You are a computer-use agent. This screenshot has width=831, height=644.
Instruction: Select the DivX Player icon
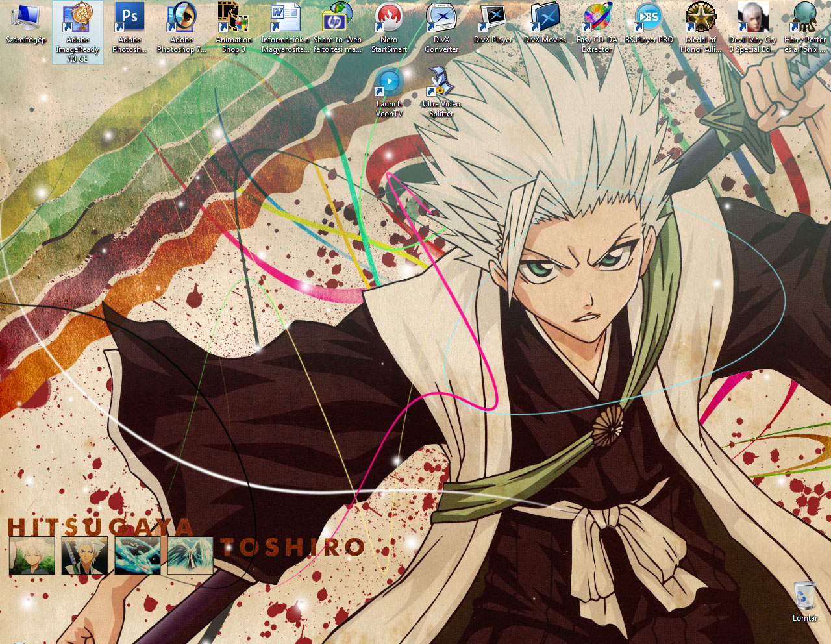pyautogui.click(x=493, y=23)
